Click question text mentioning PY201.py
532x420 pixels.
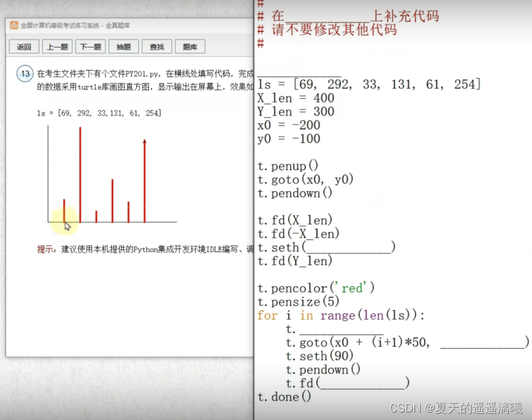pyautogui.click(x=145, y=74)
